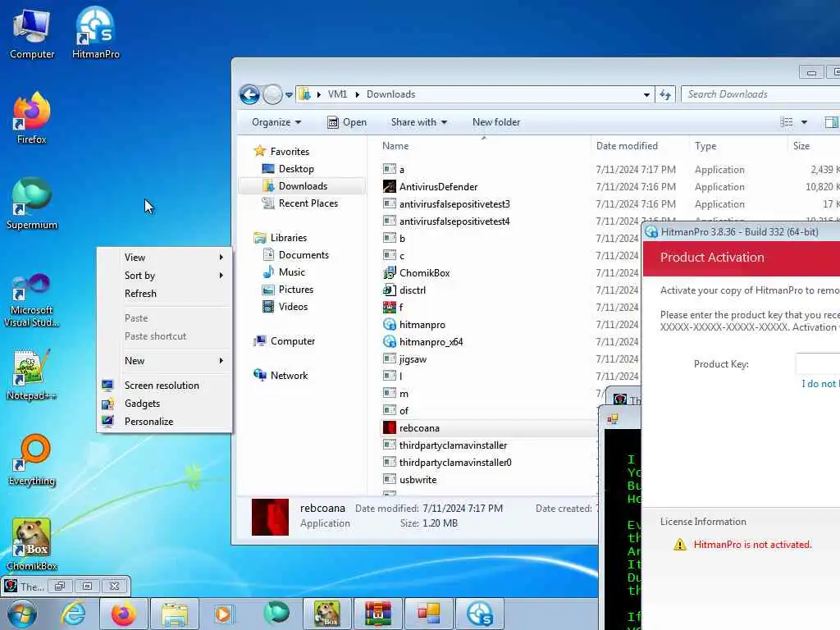The image size is (840, 630).
Task: Open Windows Explorer from the taskbar
Action: 175,614
